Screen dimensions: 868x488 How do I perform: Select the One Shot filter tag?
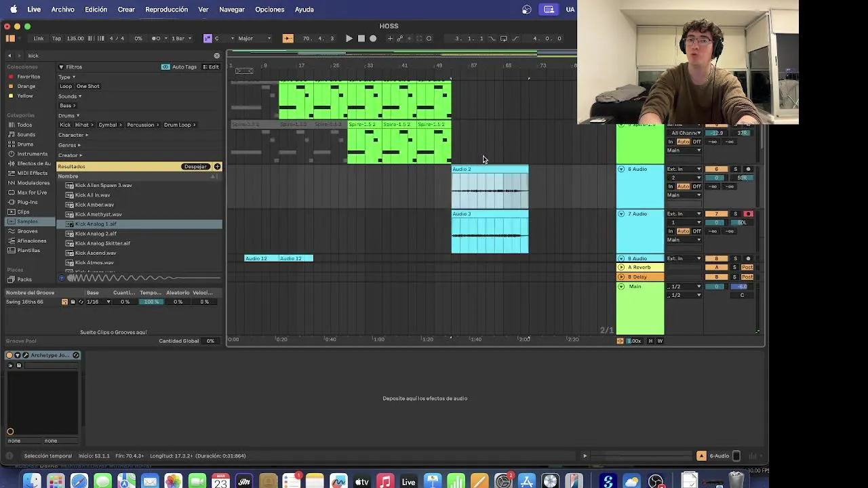[88, 86]
